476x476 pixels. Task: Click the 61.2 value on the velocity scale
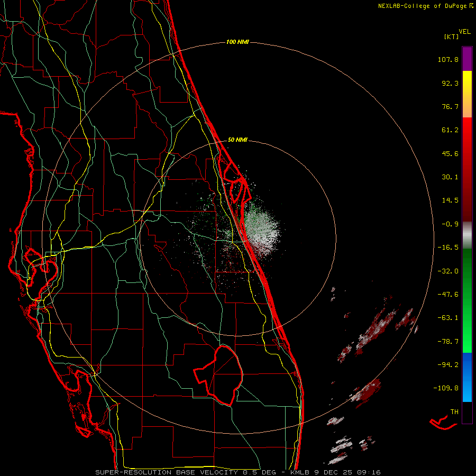450,130
